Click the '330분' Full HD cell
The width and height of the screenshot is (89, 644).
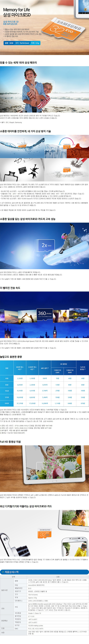click(x=83, y=397)
